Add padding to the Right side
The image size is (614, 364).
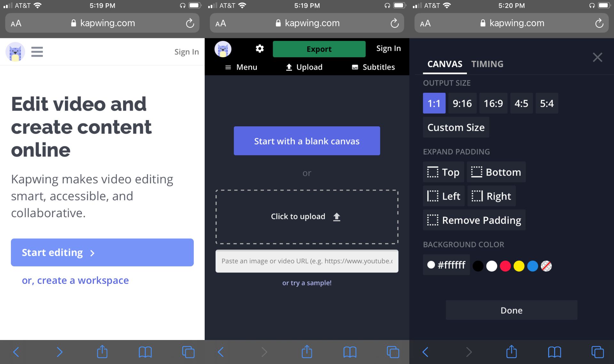click(491, 196)
